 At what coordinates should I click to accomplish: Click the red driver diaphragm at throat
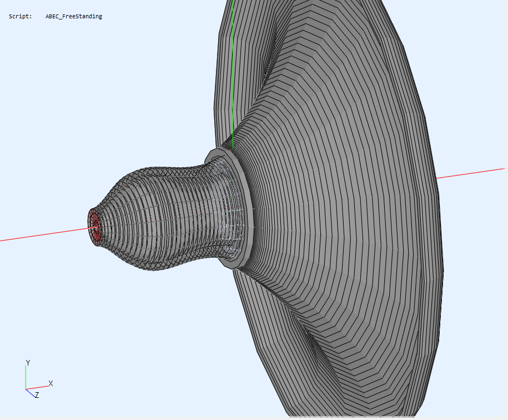(94, 227)
